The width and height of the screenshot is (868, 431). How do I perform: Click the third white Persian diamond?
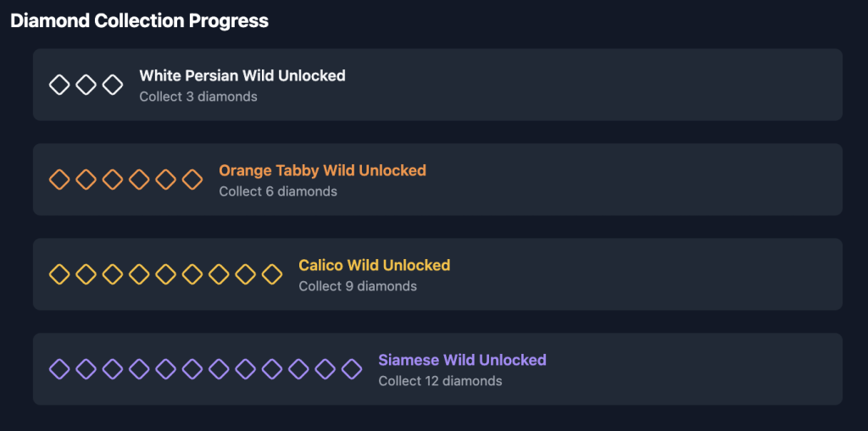tap(113, 85)
